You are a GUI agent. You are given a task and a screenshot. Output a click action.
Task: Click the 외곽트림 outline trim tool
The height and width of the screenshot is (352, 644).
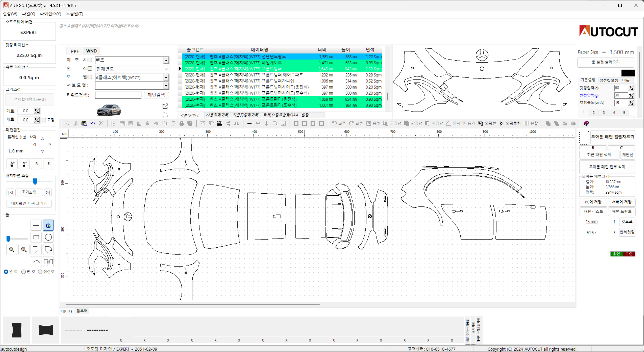pos(510,123)
